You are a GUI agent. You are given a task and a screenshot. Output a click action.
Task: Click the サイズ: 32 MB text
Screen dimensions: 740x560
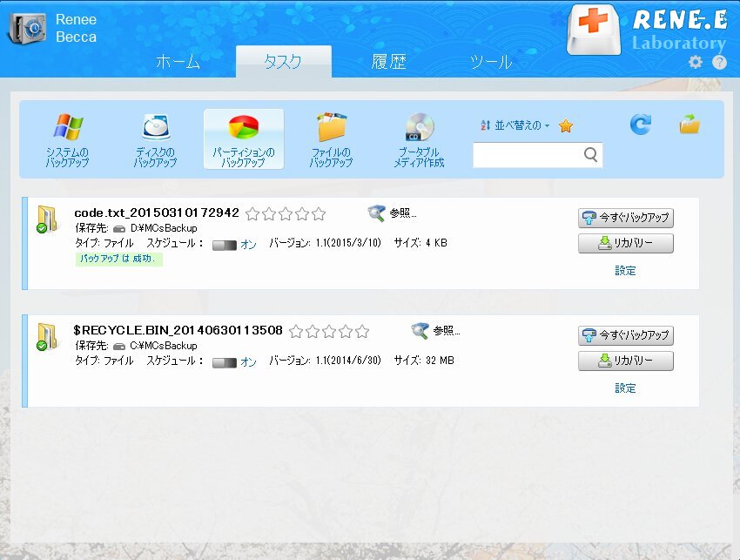coord(424,361)
